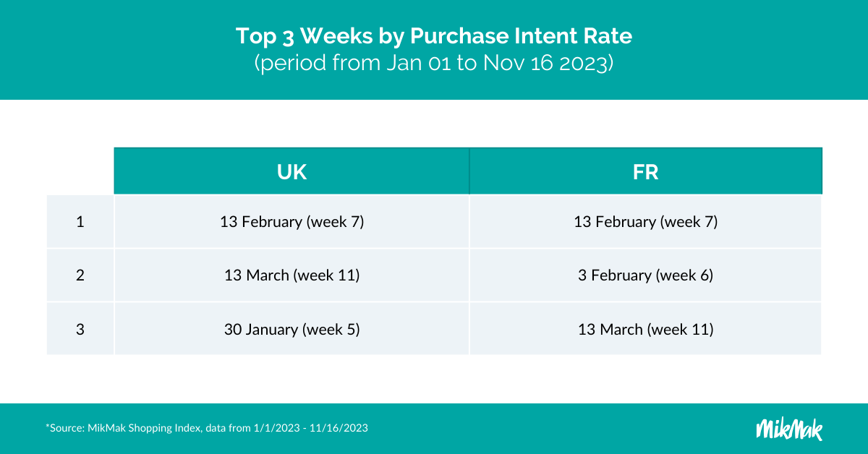The image size is (868, 454).
Task: Click UK's 13 February (week 7) cell
Action: click(292, 222)
